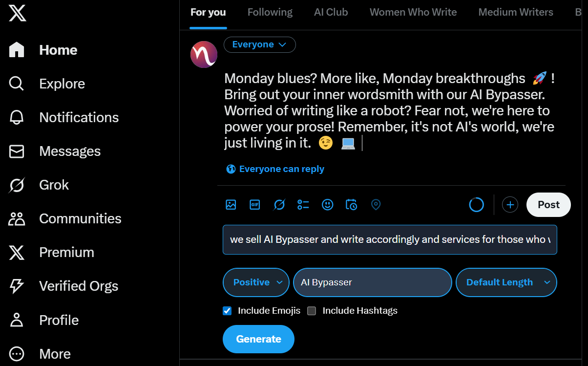This screenshot has width=588, height=366.
Task: Check the character count progress circle
Action: (x=476, y=204)
